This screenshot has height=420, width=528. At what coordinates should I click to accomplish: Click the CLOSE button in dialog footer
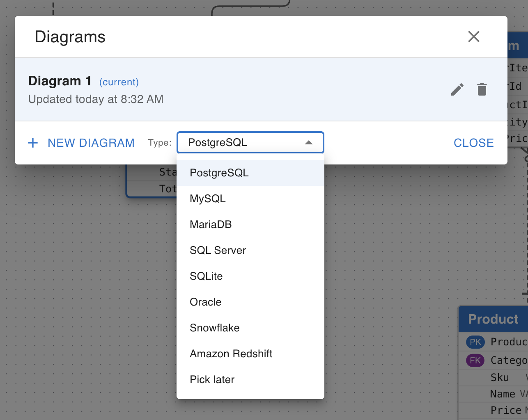pos(474,143)
